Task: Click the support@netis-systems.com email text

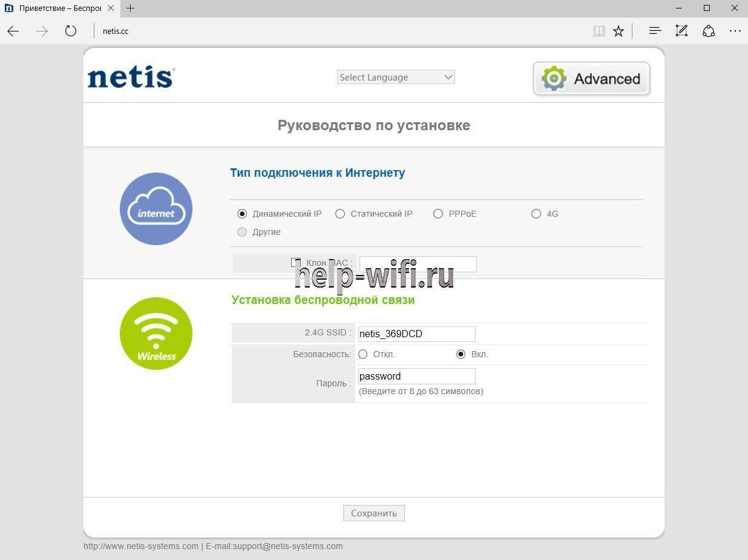Action: [288, 546]
